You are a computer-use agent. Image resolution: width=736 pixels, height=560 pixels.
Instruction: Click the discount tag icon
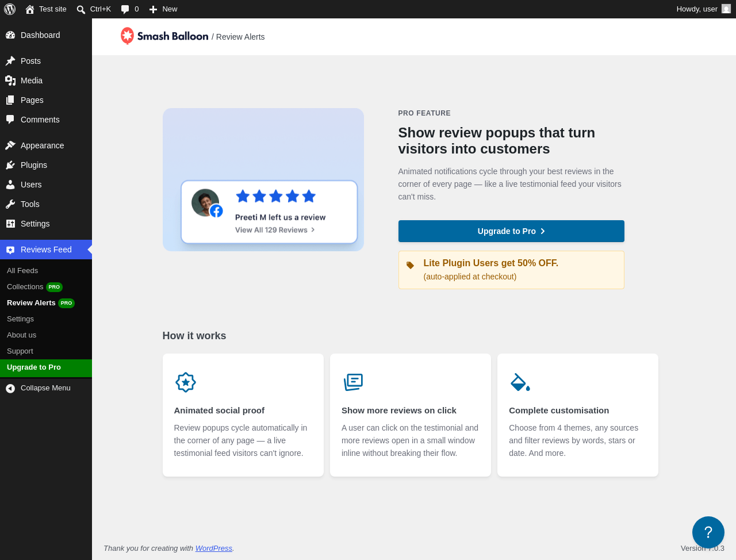pyautogui.click(x=410, y=265)
